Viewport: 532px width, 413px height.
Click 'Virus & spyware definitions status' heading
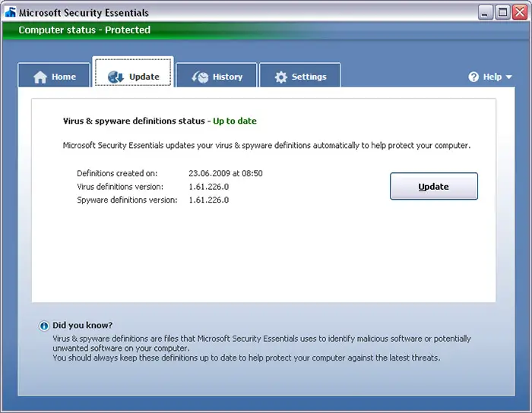point(134,121)
